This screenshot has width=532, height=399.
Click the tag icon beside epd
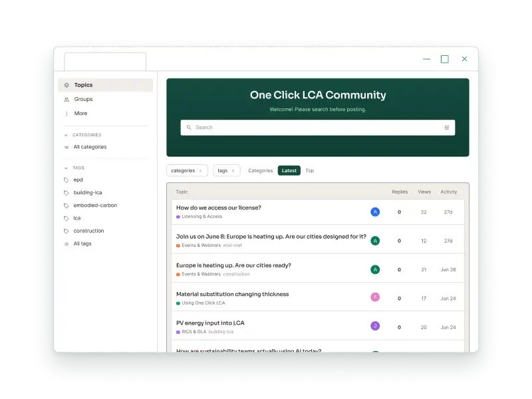click(x=66, y=180)
